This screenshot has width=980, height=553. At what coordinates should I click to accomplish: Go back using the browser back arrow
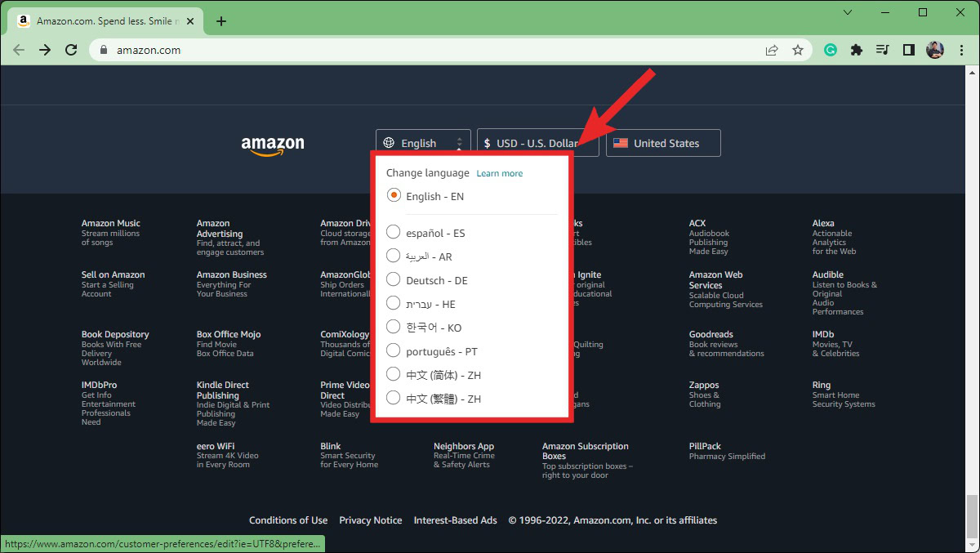click(x=19, y=50)
